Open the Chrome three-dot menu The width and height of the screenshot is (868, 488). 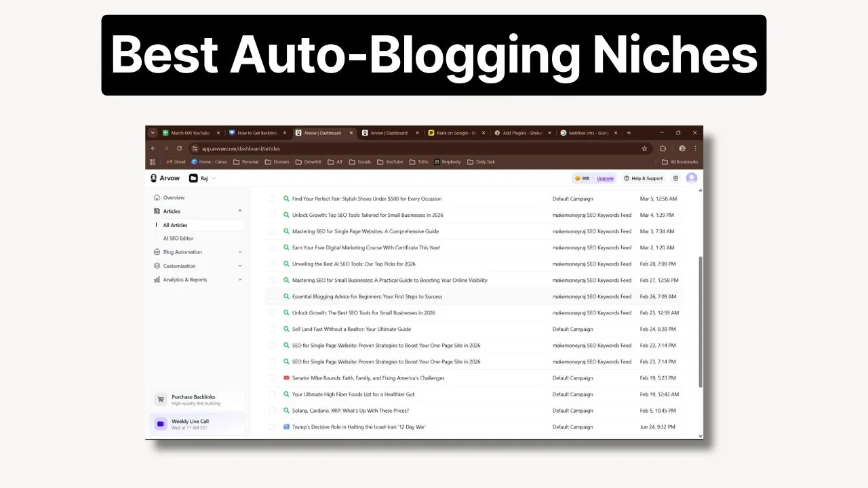coord(695,148)
